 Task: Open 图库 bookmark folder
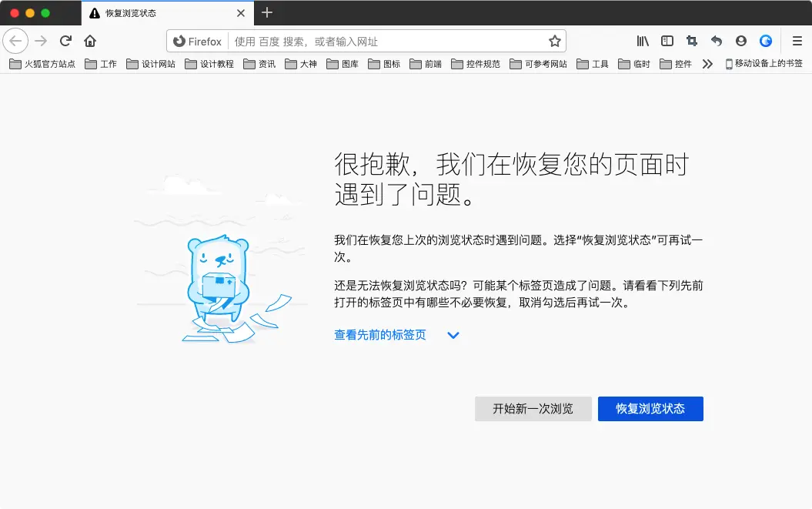[x=343, y=64]
